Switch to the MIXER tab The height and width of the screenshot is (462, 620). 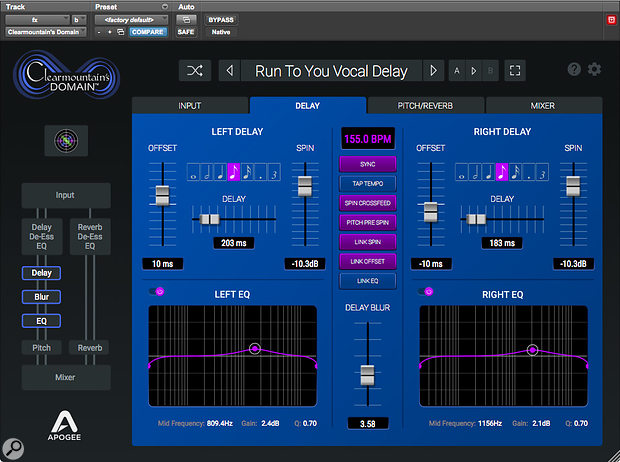tap(543, 106)
